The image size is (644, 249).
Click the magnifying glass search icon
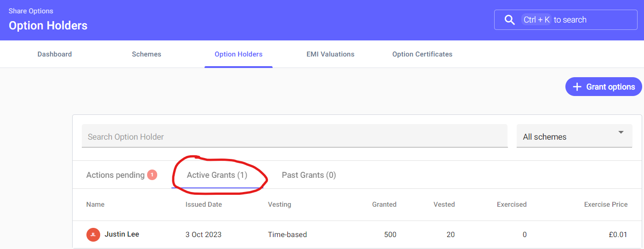[x=509, y=20]
